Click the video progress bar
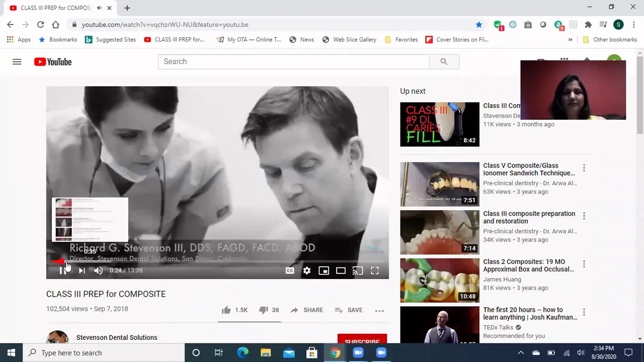644x362 pixels. click(217, 261)
